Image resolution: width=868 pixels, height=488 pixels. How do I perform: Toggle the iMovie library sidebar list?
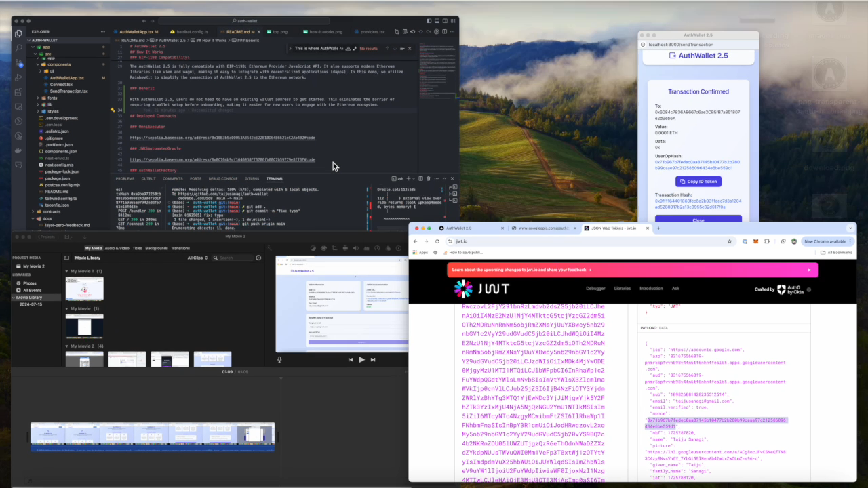(x=66, y=258)
